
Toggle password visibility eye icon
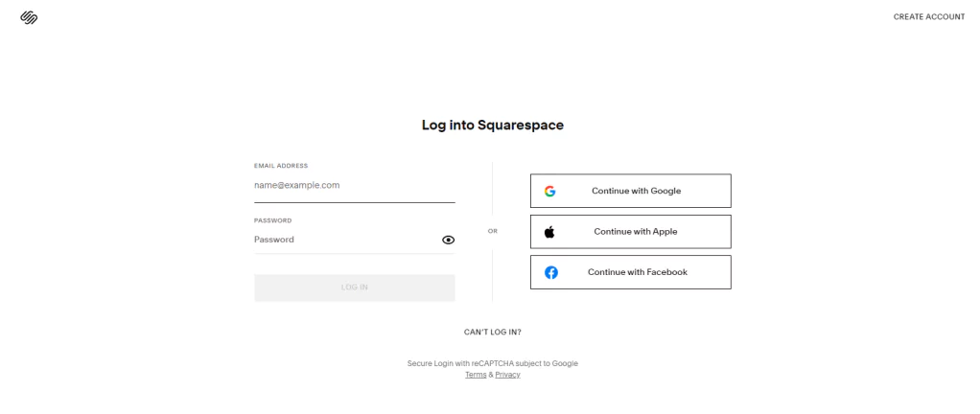(448, 240)
